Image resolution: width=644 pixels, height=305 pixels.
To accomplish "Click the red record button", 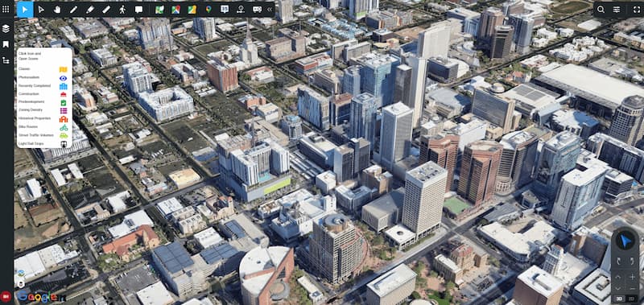I will click(6, 296).
